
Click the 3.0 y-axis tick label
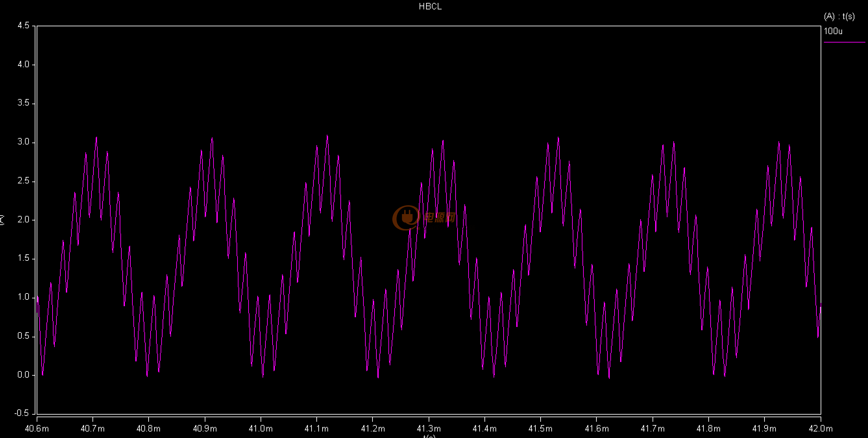[x=24, y=142]
